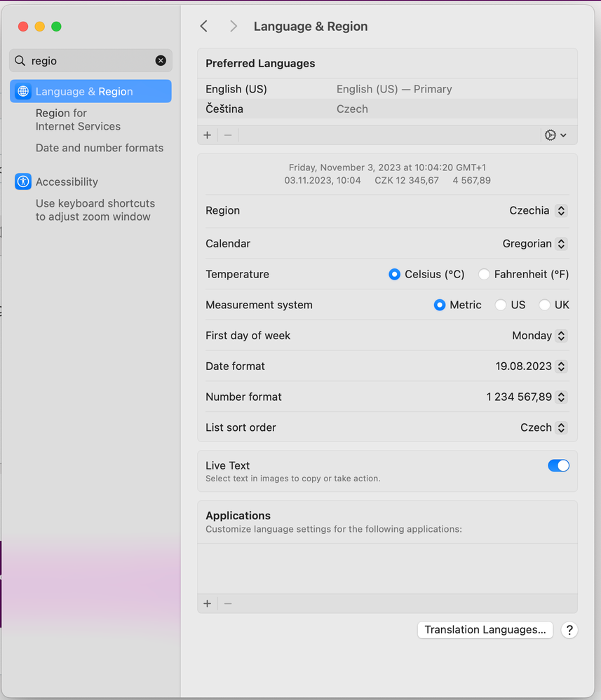601x700 pixels.
Task: Click the 'English (US) — Primary' description
Action: tap(394, 89)
